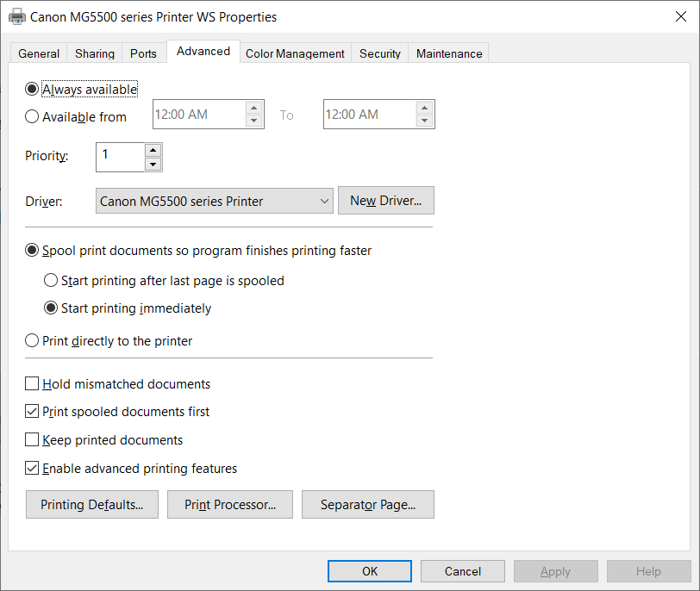The width and height of the screenshot is (700, 591).
Task: Click the Cancel button
Action: tap(462, 571)
